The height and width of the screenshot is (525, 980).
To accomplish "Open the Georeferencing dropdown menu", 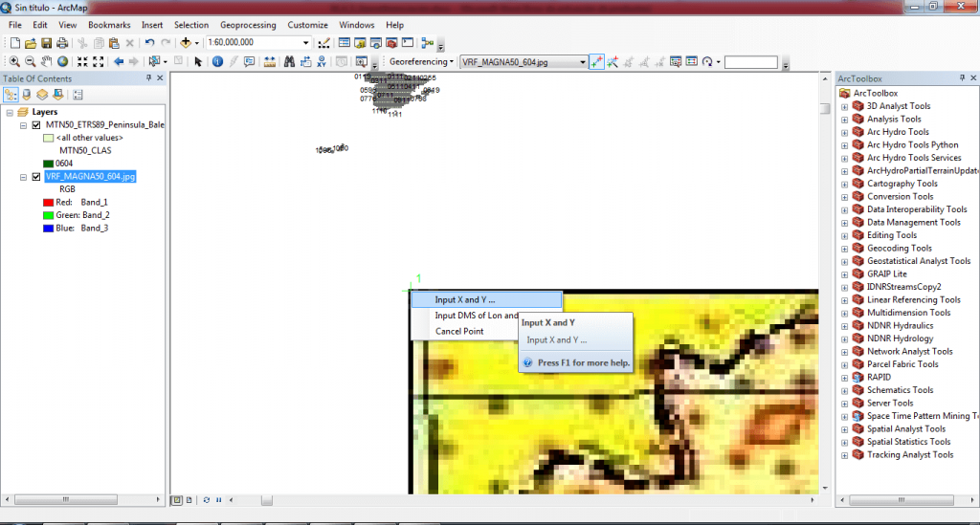I will pyautogui.click(x=421, y=62).
